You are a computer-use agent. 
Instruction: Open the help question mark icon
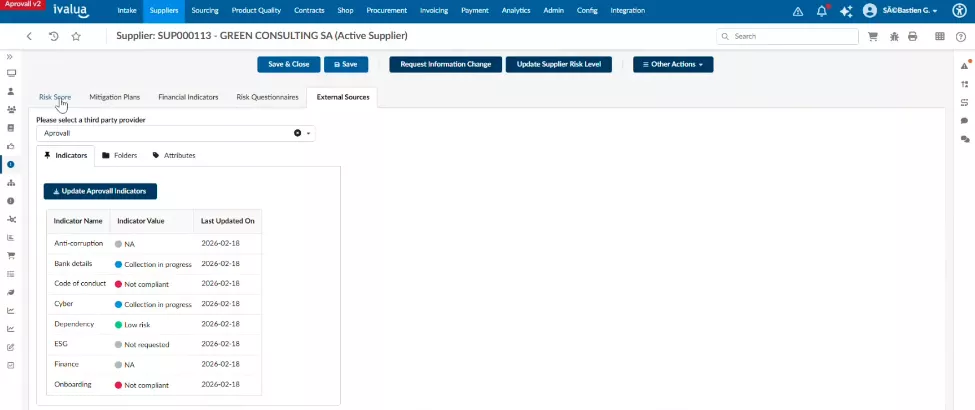961,36
